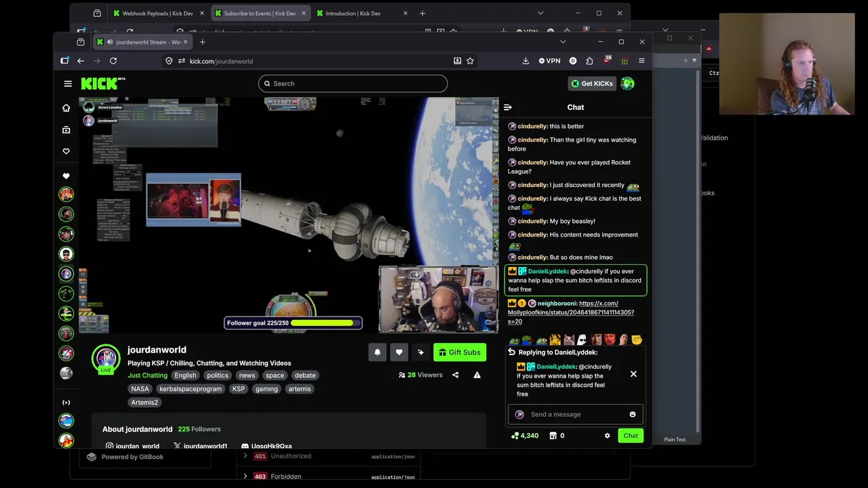Open the Kick hamburger sidebar menu

pyautogui.click(x=68, y=83)
